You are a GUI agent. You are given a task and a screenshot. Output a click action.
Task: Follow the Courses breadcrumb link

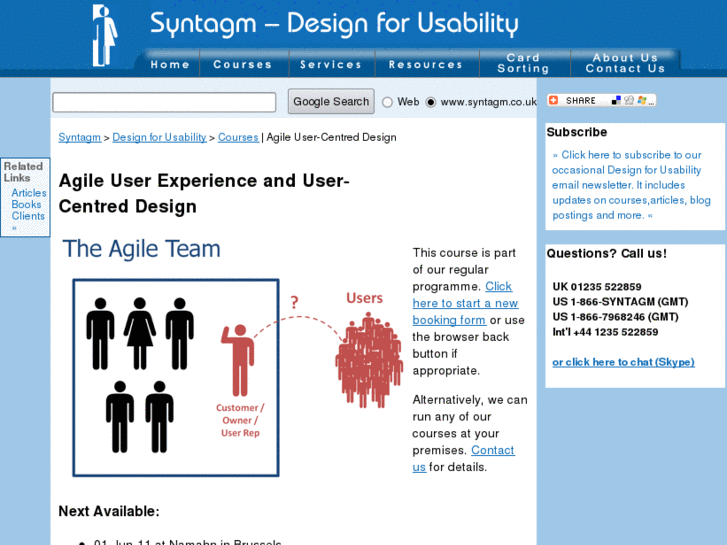[238, 137]
